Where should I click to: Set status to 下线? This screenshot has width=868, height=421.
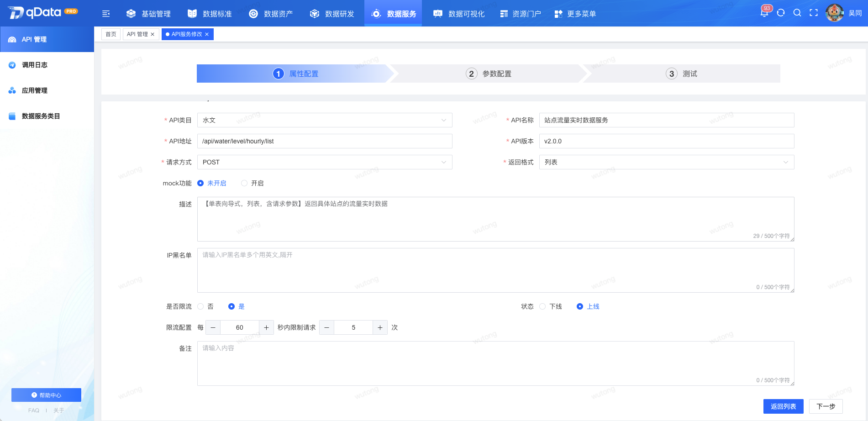coord(551,306)
